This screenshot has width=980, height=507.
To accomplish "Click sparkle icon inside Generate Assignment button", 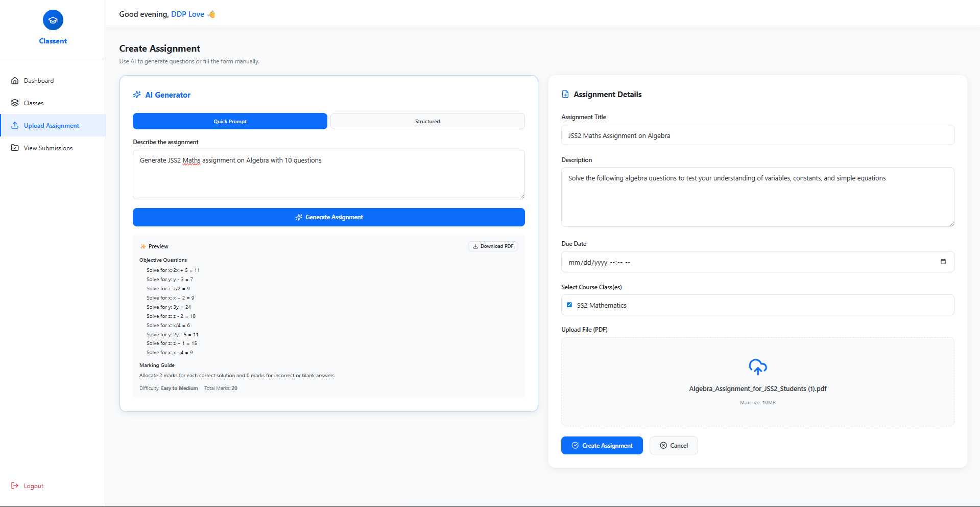I will (299, 218).
